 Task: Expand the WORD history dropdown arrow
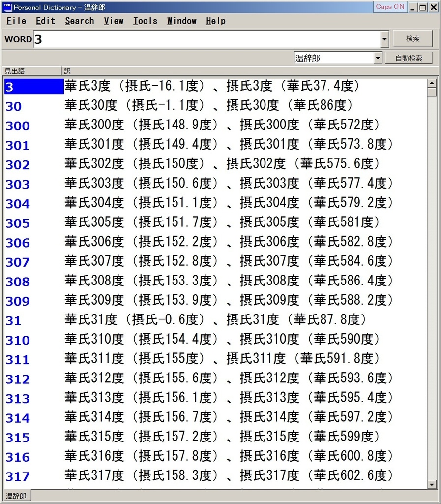(384, 39)
